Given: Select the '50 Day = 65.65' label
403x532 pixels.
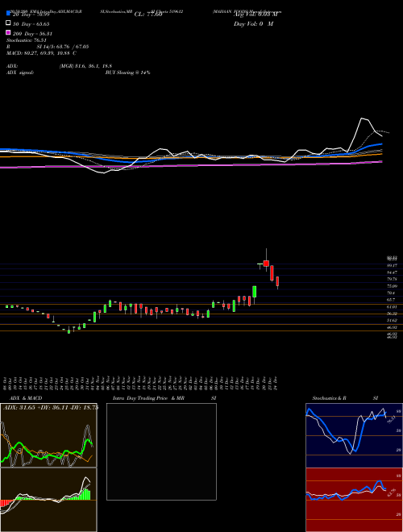Looking at the screenshot, I should [31, 24].
